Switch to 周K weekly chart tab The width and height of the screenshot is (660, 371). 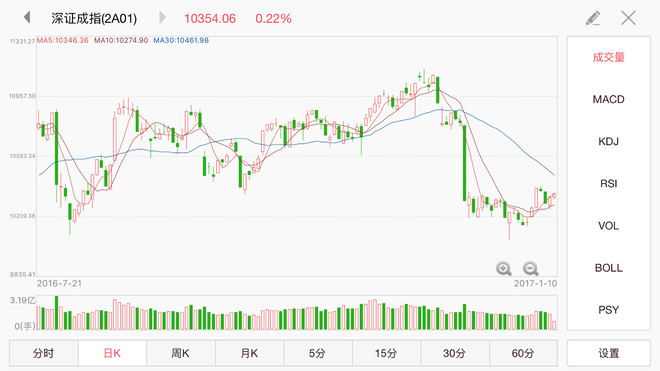[x=181, y=353]
